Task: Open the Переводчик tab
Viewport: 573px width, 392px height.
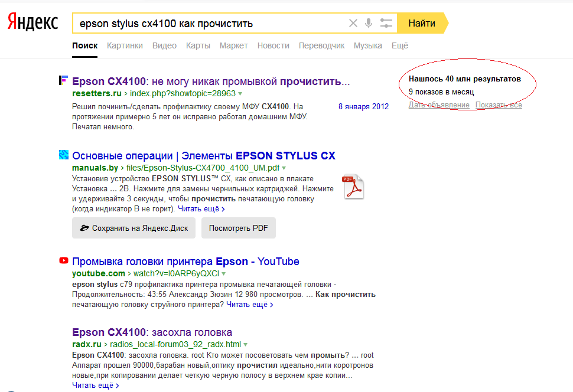Action: point(321,45)
